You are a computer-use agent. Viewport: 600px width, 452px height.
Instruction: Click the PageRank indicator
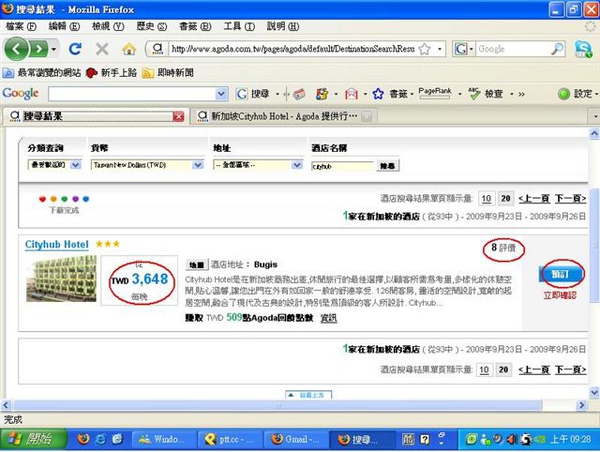coord(435,93)
